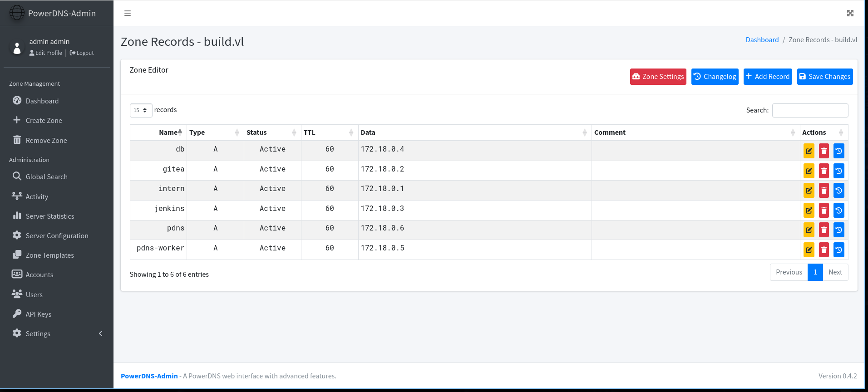Click the PowerDNS-Admin globe logo
This screenshot has height=392, width=868.
[x=17, y=13]
